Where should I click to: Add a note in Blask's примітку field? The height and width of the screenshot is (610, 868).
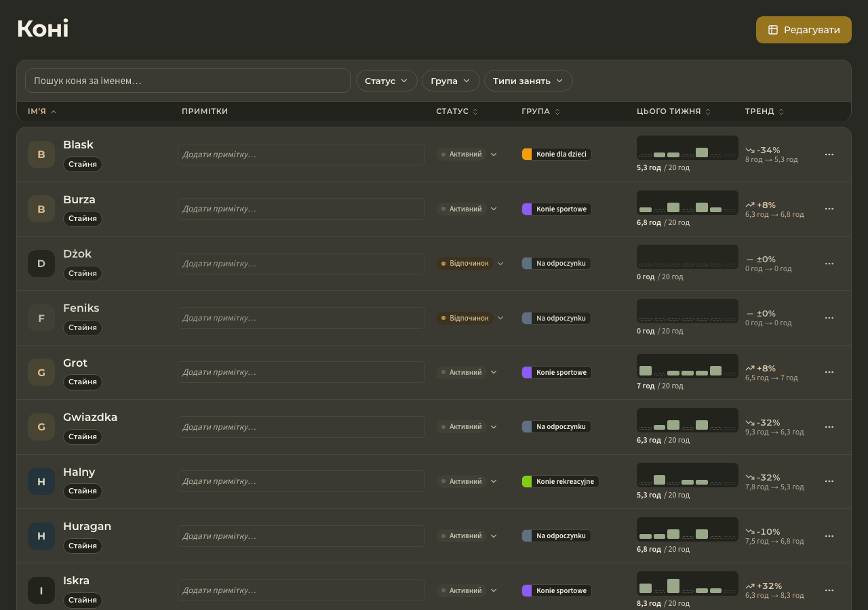click(301, 155)
